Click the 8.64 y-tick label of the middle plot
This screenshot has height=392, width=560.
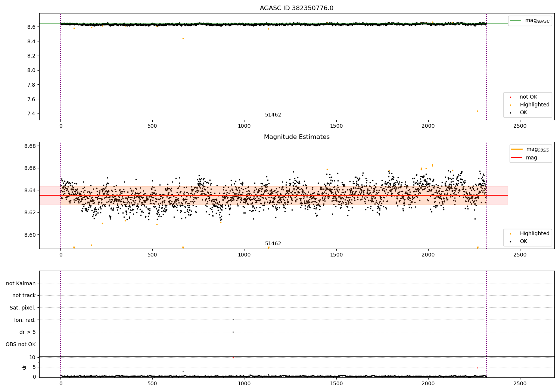pos(29,190)
